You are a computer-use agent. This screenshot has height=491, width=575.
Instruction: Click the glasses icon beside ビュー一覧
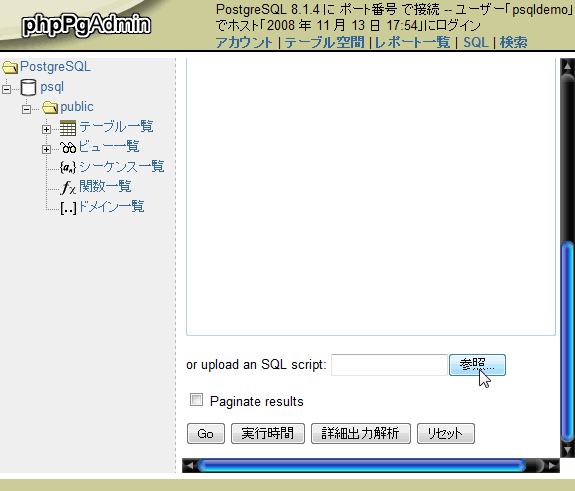[68, 147]
